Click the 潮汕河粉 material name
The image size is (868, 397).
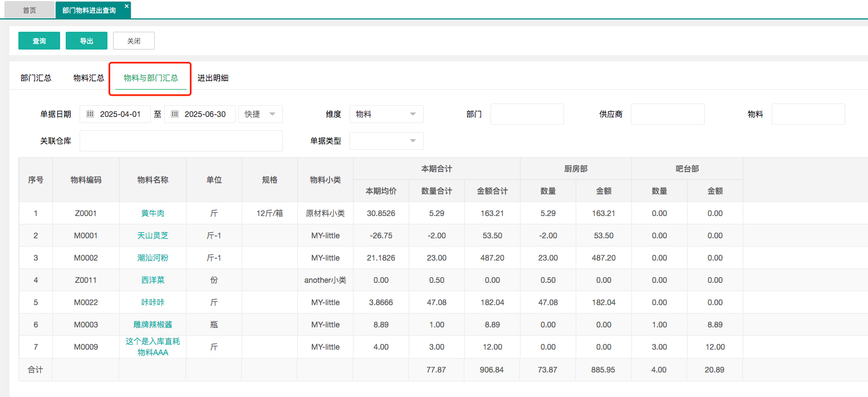click(153, 258)
